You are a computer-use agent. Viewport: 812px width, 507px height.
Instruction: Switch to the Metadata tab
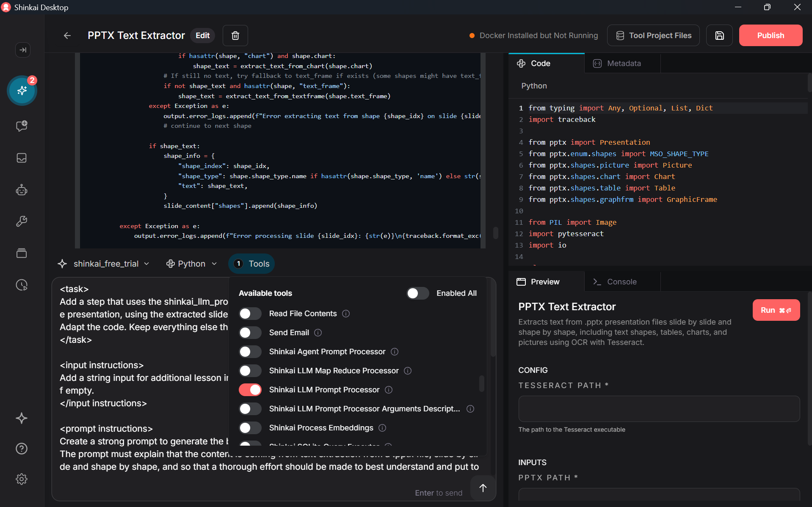[x=621, y=63]
